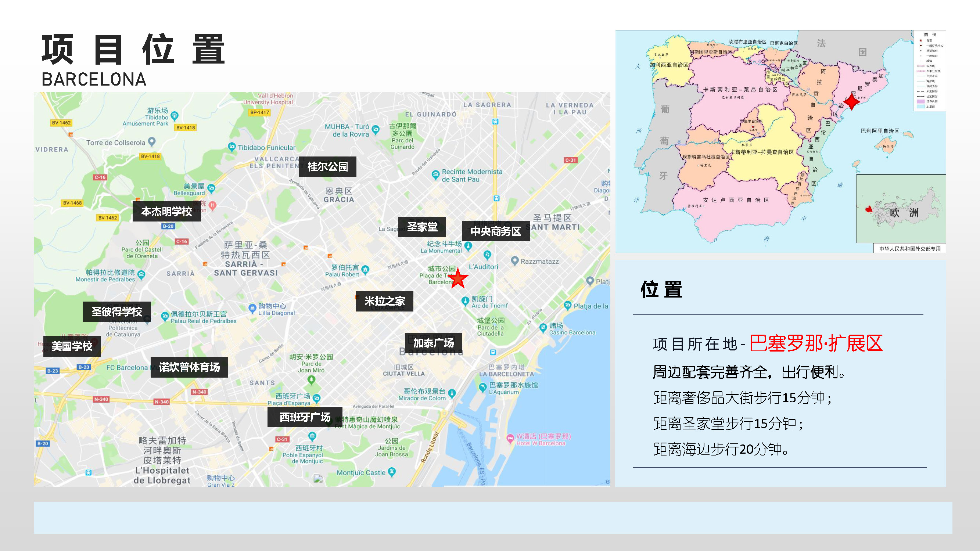Click the Plaça d'Espanya map pin
Image resolution: width=980 pixels, height=551 pixels.
(316, 398)
